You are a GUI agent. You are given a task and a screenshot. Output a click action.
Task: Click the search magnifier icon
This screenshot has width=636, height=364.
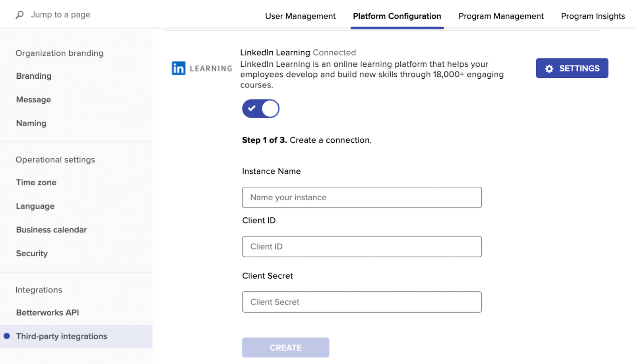click(19, 15)
